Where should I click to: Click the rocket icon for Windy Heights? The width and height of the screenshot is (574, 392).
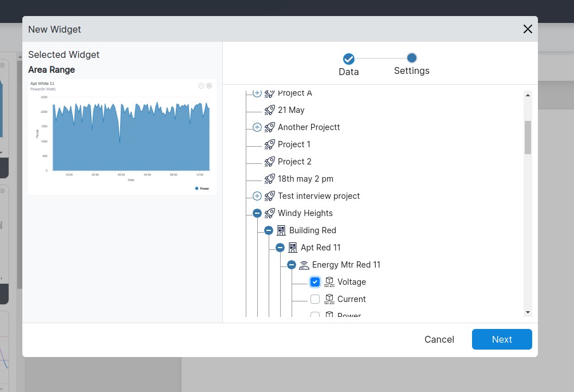[x=269, y=213]
